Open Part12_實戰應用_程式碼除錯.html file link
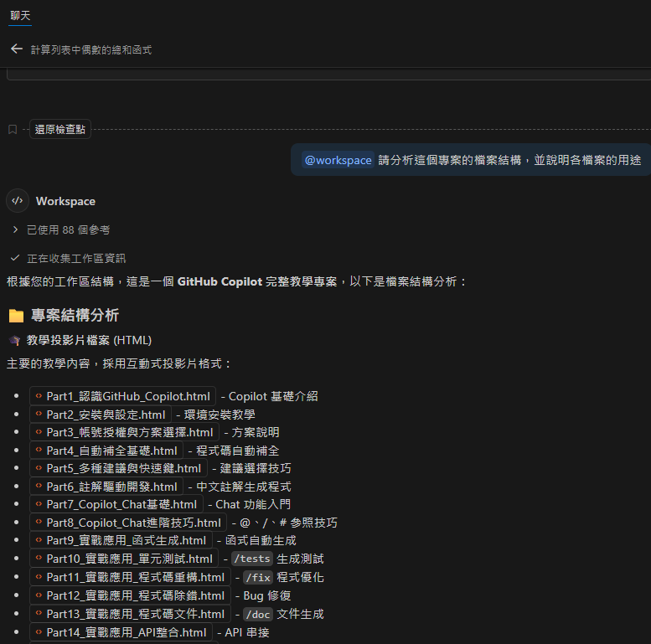The image size is (651, 644). pos(131,596)
